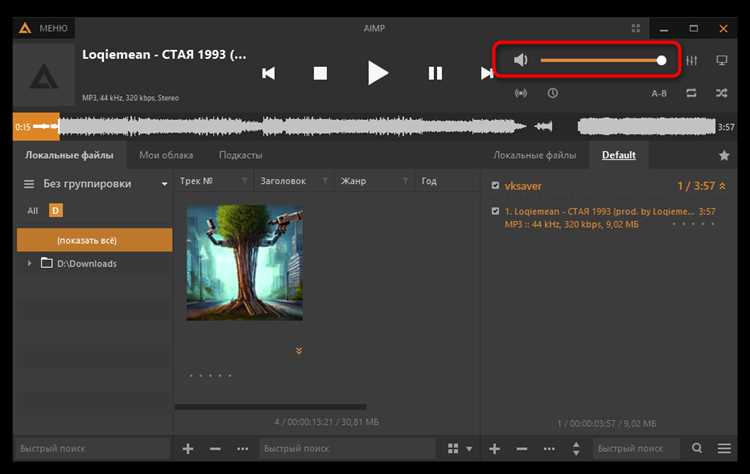Pause the current track

point(435,73)
